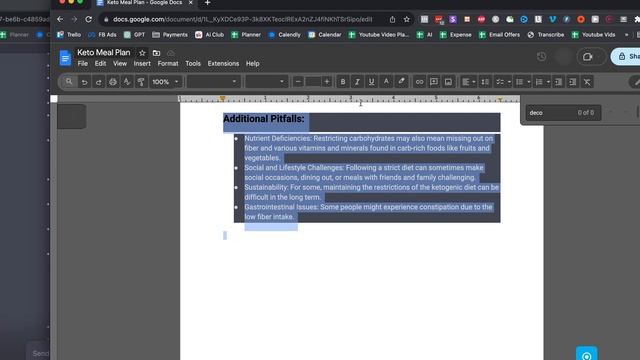Decrease the paragraph indent
The image size is (640, 360).
(558, 82)
